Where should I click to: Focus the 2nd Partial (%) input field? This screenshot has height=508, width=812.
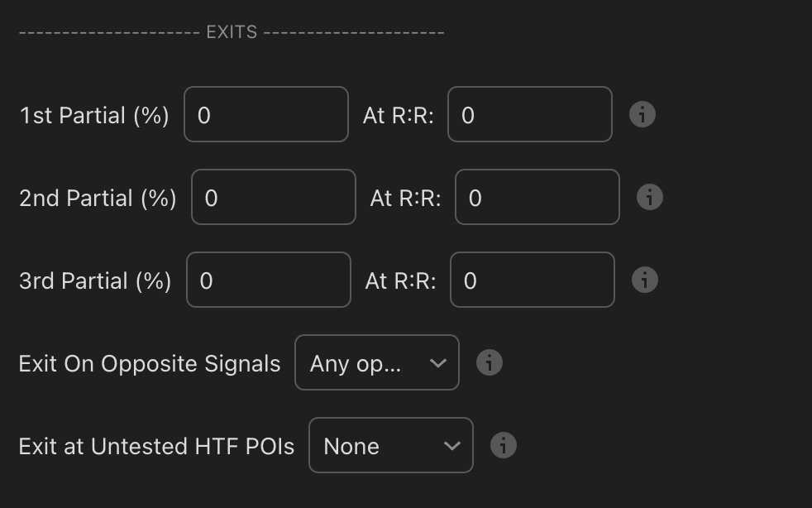click(273, 197)
